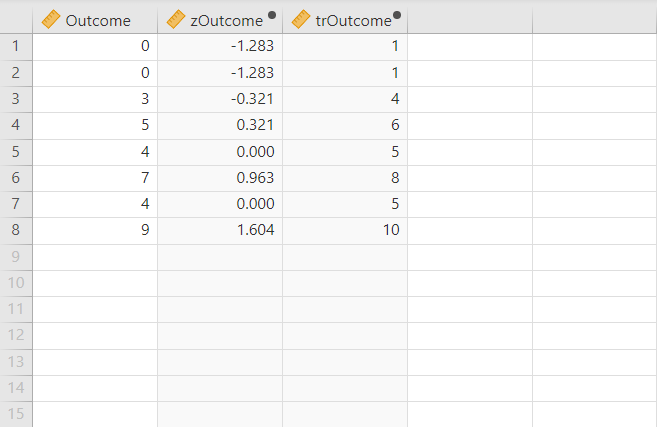Click Outcome cell in row 2
This screenshot has width=657, height=427.
(x=95, y=73)
